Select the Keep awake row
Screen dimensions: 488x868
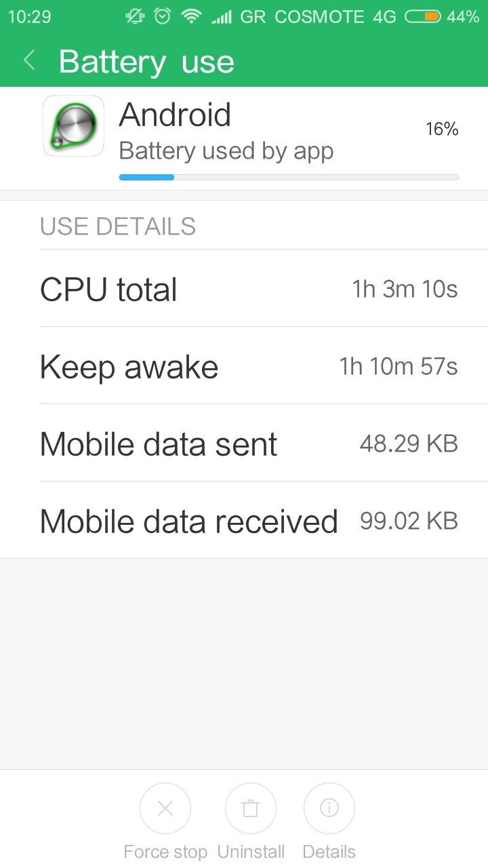pos(249,367)
